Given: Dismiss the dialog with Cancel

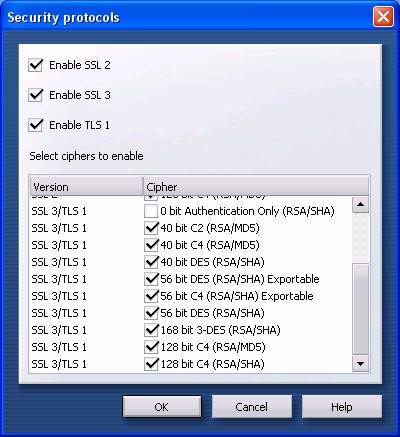Looking at the screenshot, I should 252,407.
